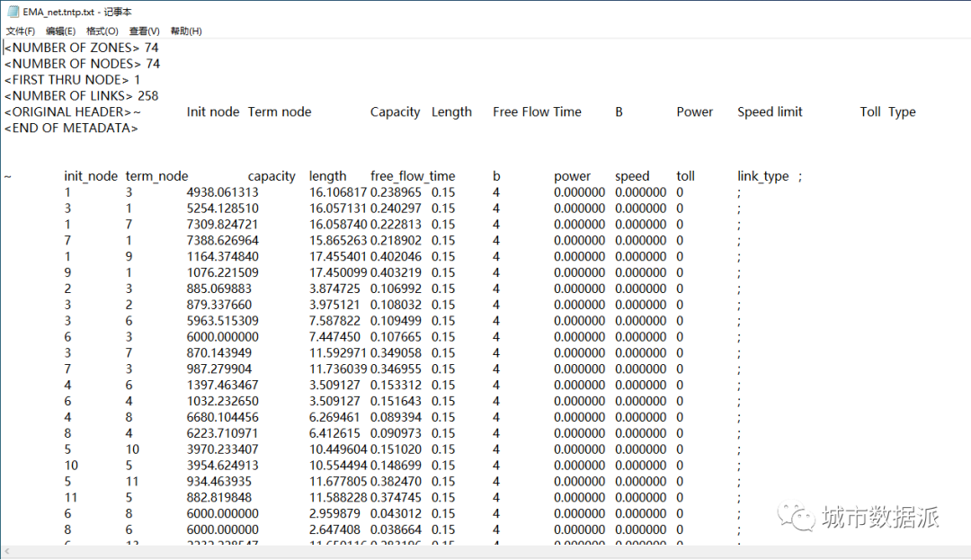
Task: Click capacity value 5254.128510
Action: pyautogui.click(x=222, y=209)
